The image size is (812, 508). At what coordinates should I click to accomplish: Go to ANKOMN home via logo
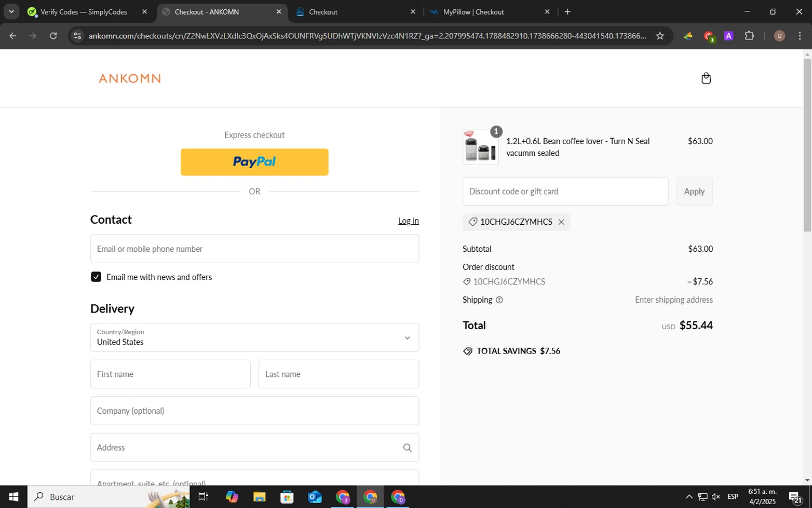point(130,79)
